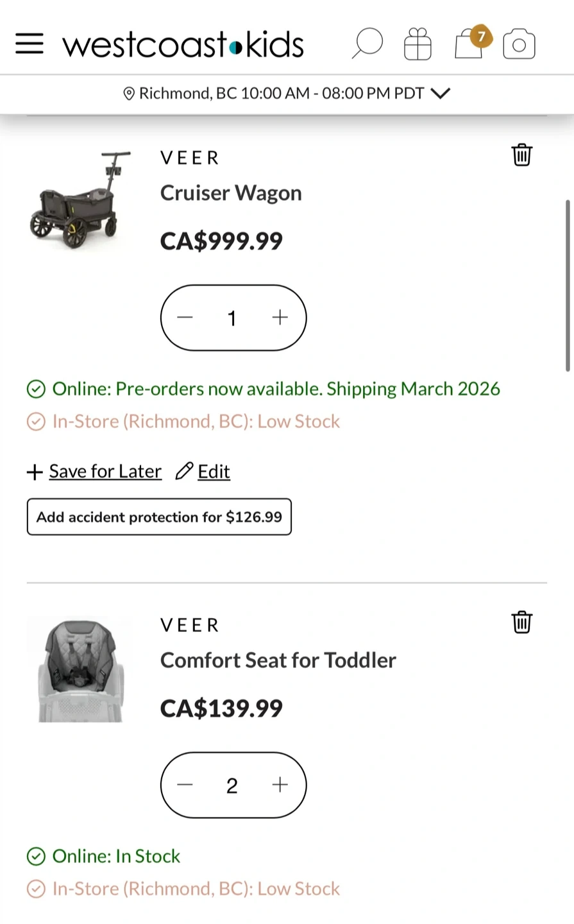Tap the camera icon in header
This screenshot has height=924, width=574.
coord(519,44)
